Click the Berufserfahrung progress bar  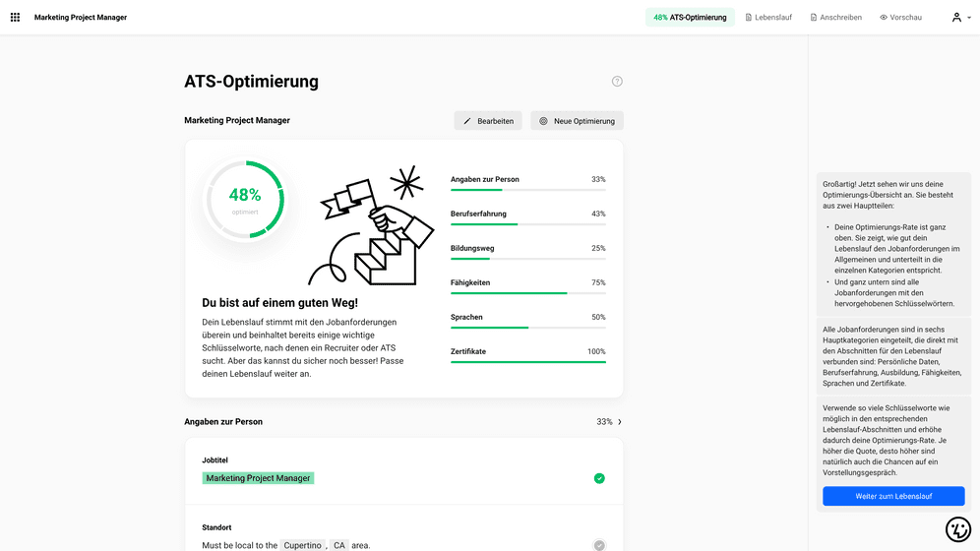tap(528, 223)
